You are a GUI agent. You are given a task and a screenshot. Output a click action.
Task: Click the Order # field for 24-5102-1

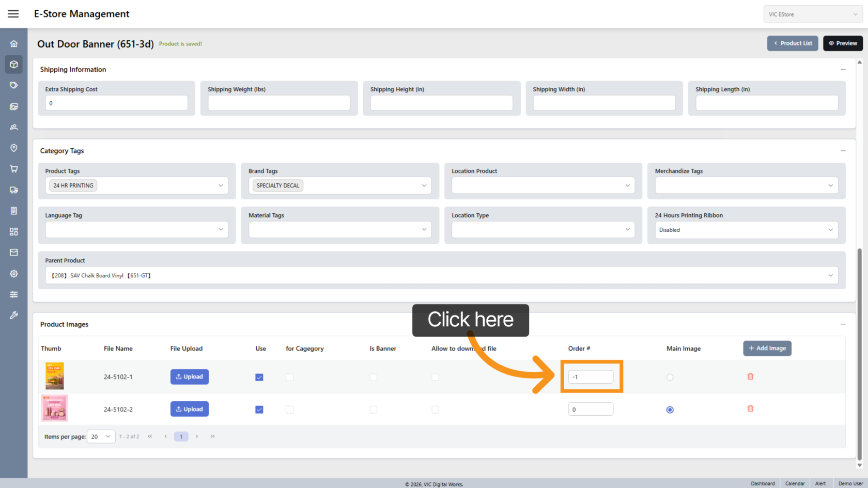point(591,377)
